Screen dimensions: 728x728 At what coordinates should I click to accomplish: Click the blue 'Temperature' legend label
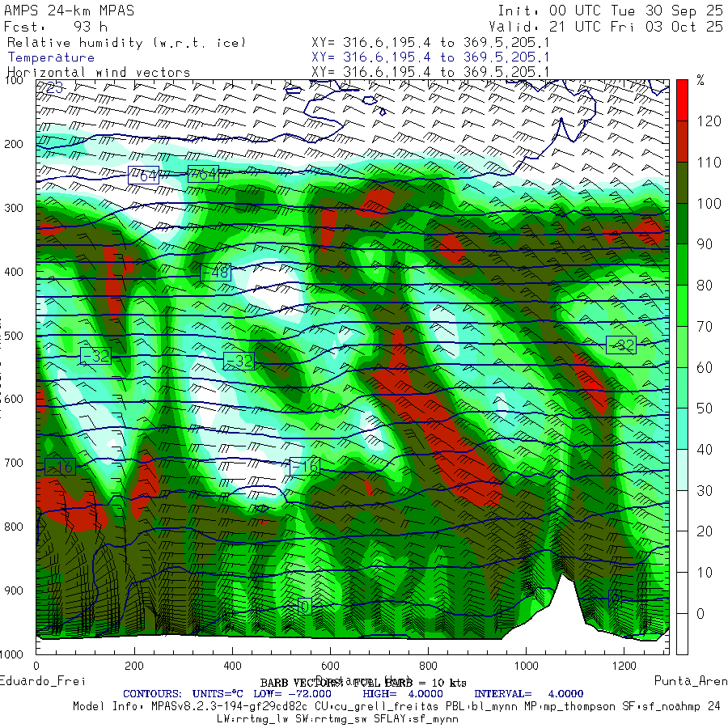51,57
